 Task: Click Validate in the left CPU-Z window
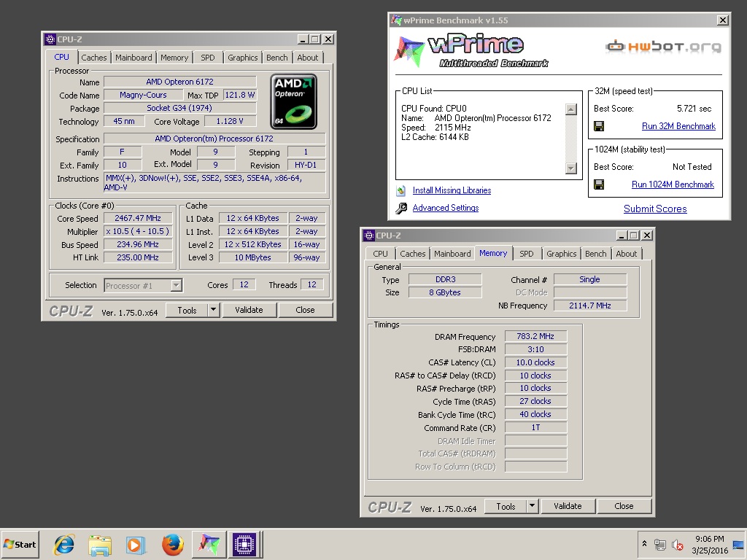249,310
